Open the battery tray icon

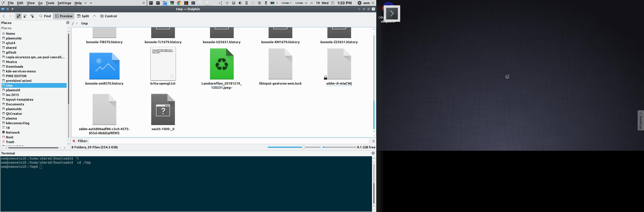272,3
